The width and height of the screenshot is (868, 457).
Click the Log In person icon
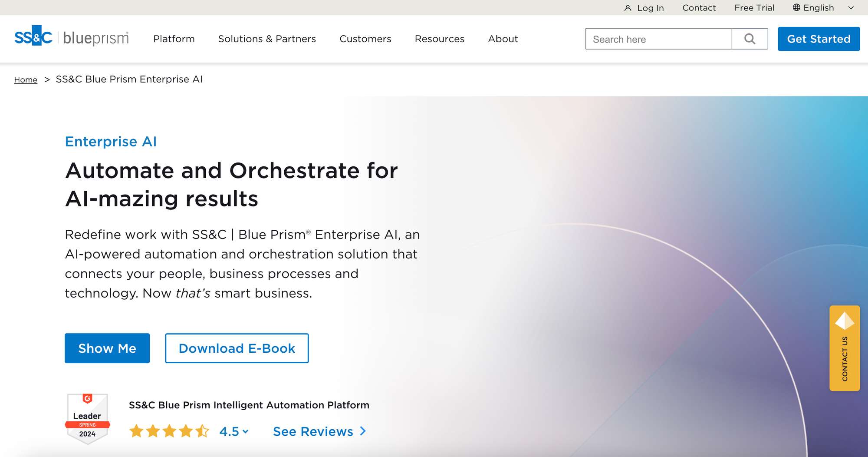click(628, 8)
